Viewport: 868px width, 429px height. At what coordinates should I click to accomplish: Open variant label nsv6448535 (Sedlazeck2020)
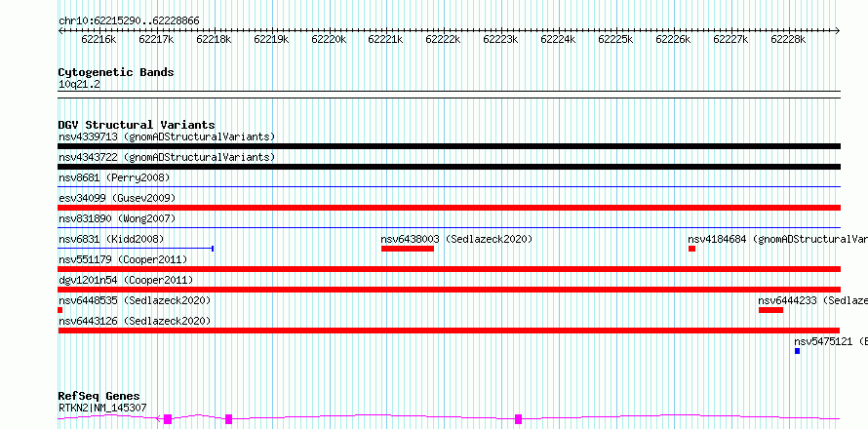click(x=135, y=300)
